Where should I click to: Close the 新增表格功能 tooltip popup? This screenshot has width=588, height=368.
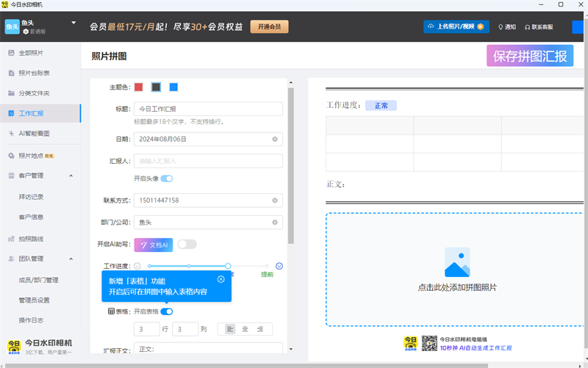tap(221, 279)
